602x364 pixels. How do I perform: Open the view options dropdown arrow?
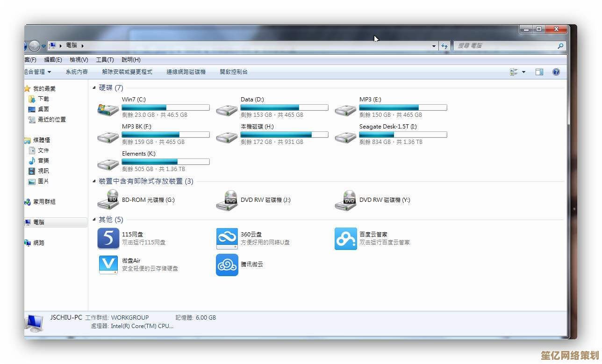(x=523, y=72)
